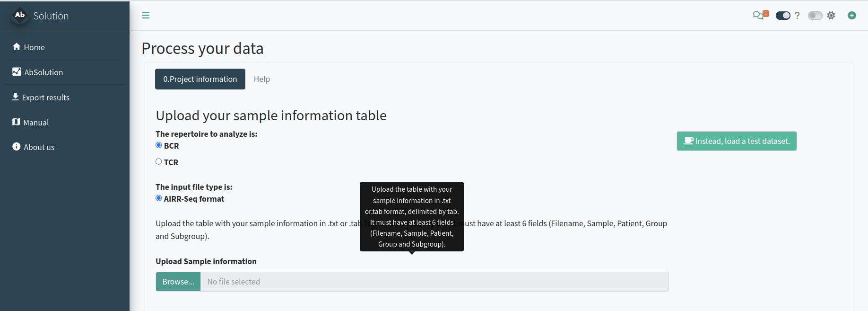Turn off the dark help tooltips switch
The height and width of the screenshot is (311, 868).
point(783,16)
